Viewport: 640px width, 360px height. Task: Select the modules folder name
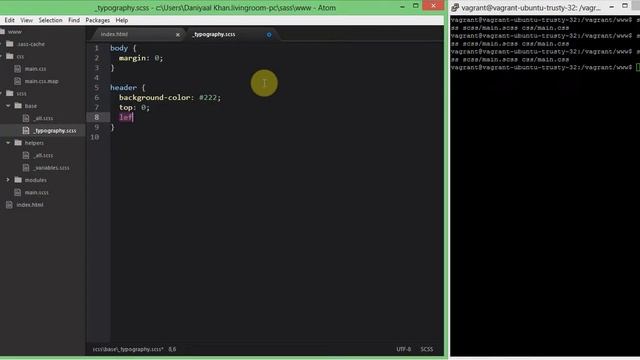(36, 180)
